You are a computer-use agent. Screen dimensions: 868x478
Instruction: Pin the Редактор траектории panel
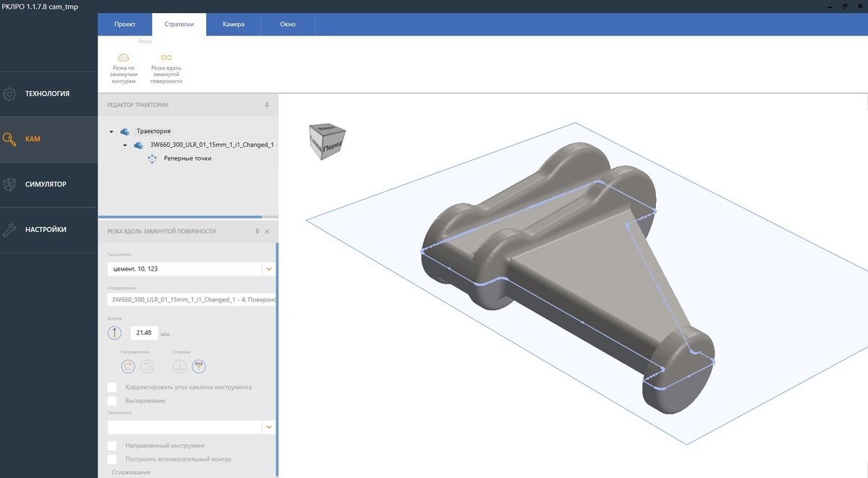tap(267, 105)
